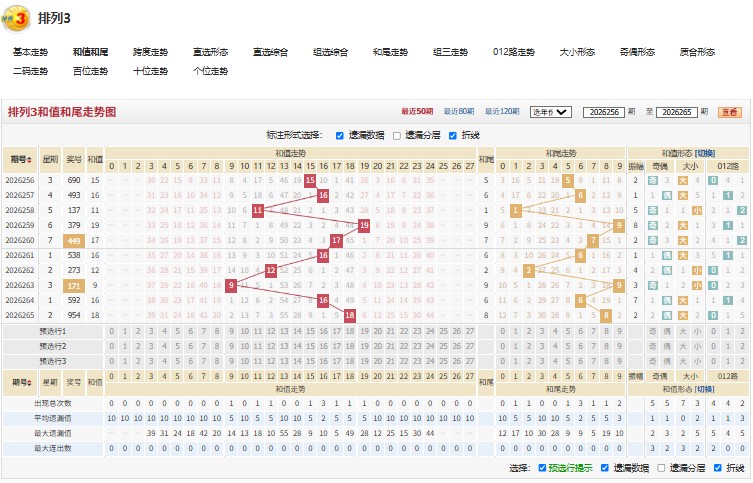Switch to 二码走势 tab
The height and width of the screenshot is (483, 753).
30,71
